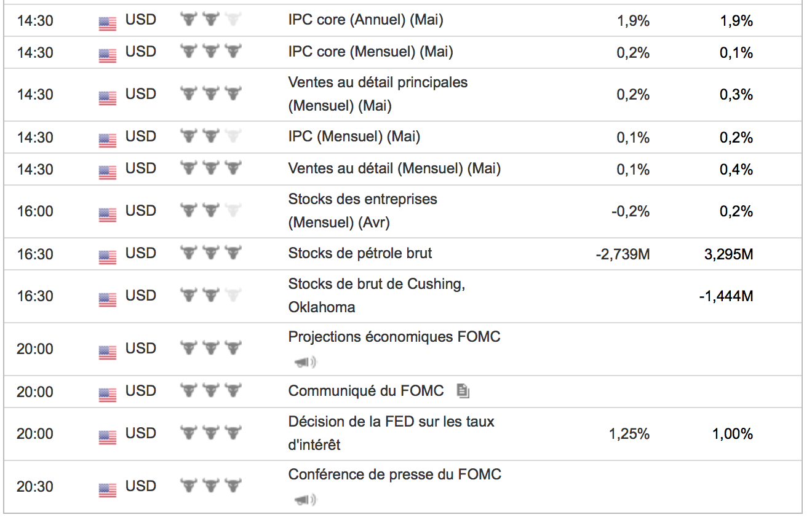Click the -1,444M value for Cushing stocks

726,296
